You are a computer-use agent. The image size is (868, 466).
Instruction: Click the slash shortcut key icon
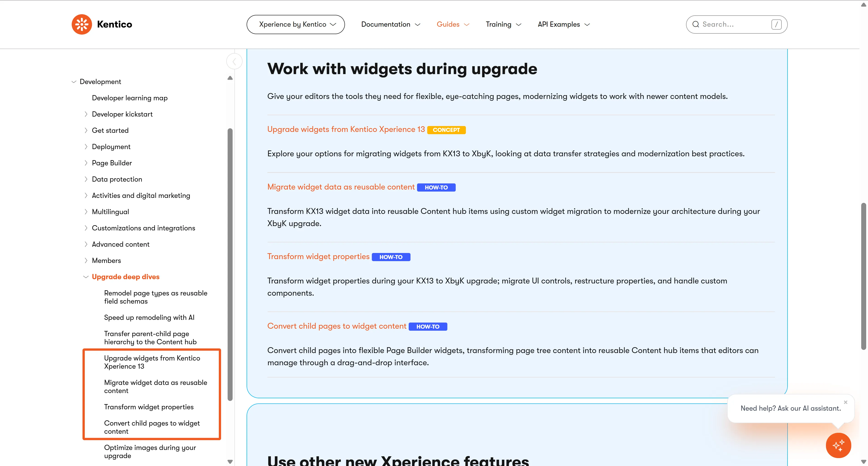[776, 24]
